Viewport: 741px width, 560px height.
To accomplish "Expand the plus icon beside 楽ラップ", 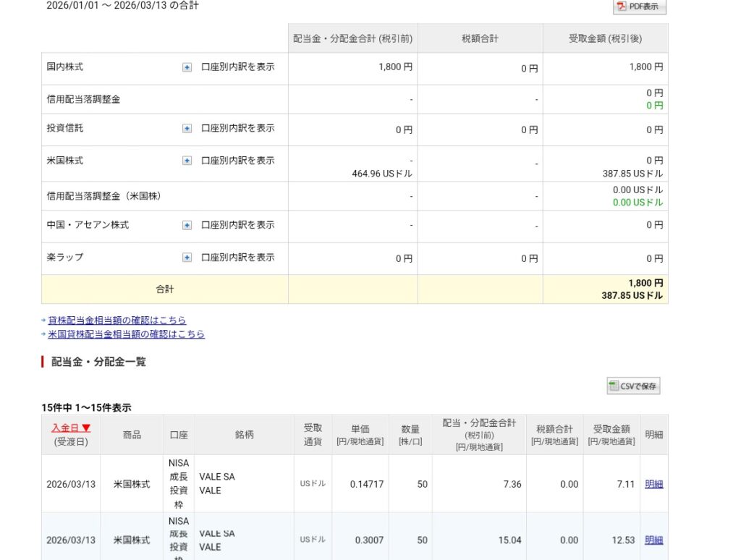I will [x=187, y=258].
